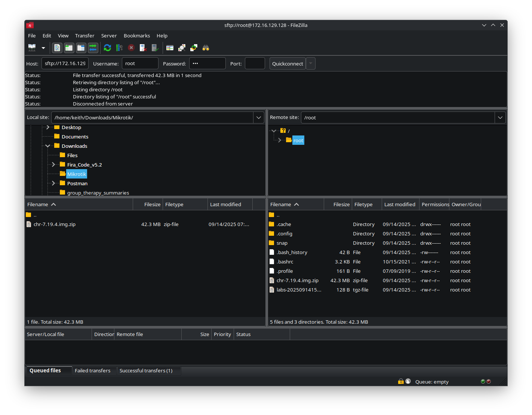Select the remote root folder in tree
The height and width of the screenshot is (415, 532).
click(x=298, y=140)
